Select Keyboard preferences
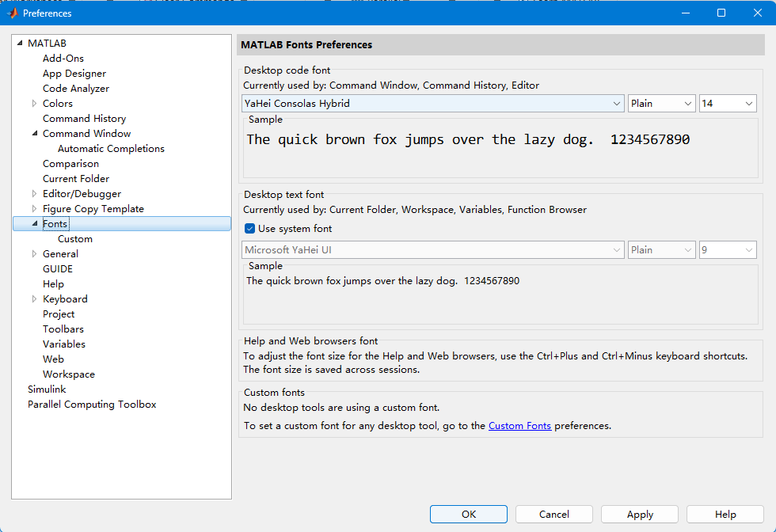Image resolution: width=776 pixels, height=532 pixels. [x=65, y=299]
